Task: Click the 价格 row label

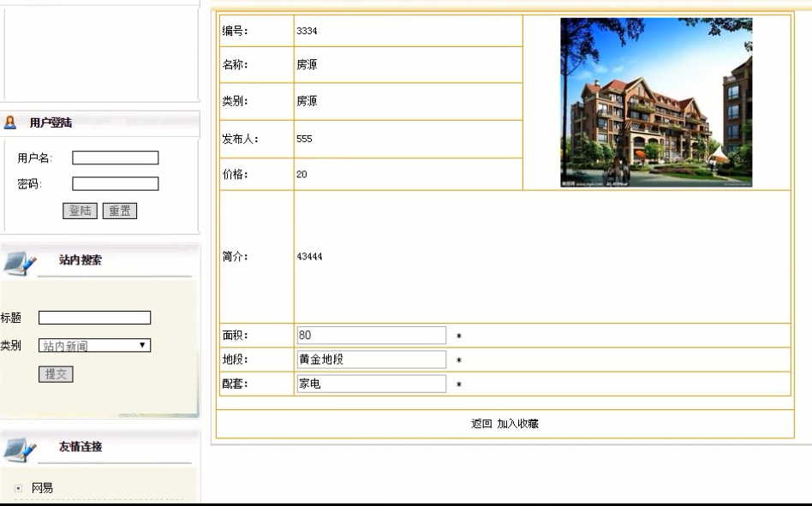Action: pos(235,175)
